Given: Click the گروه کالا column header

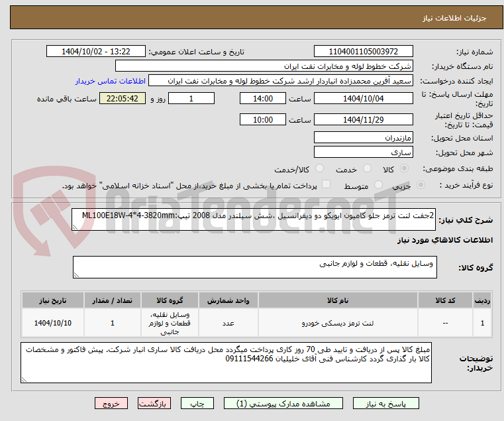Looking at the screenshot, I should 170,300.
